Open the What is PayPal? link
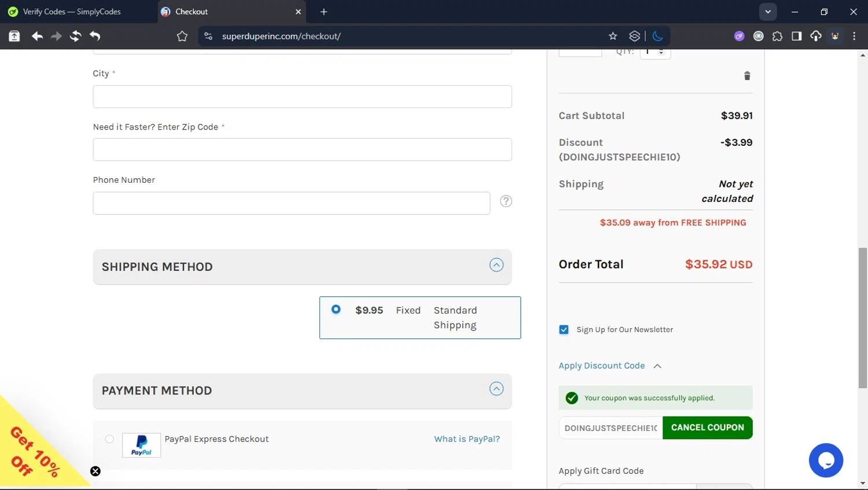 (467, 439)
